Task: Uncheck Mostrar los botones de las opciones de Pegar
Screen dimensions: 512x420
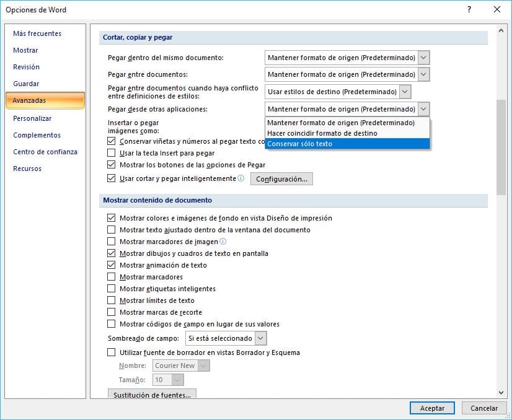Action: coord(112,166)
